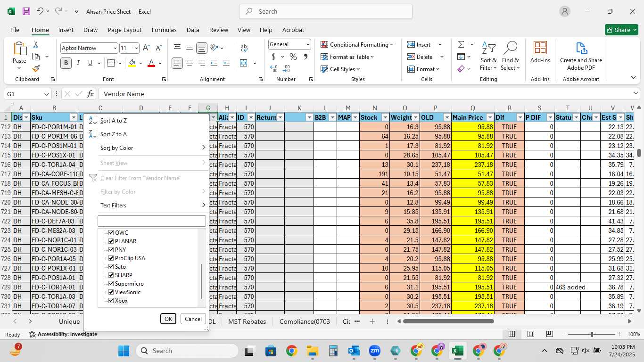Viewport: 644px width, 362px height.
Task: Open the Formulas ribbon tab
Action: (164, 30)
